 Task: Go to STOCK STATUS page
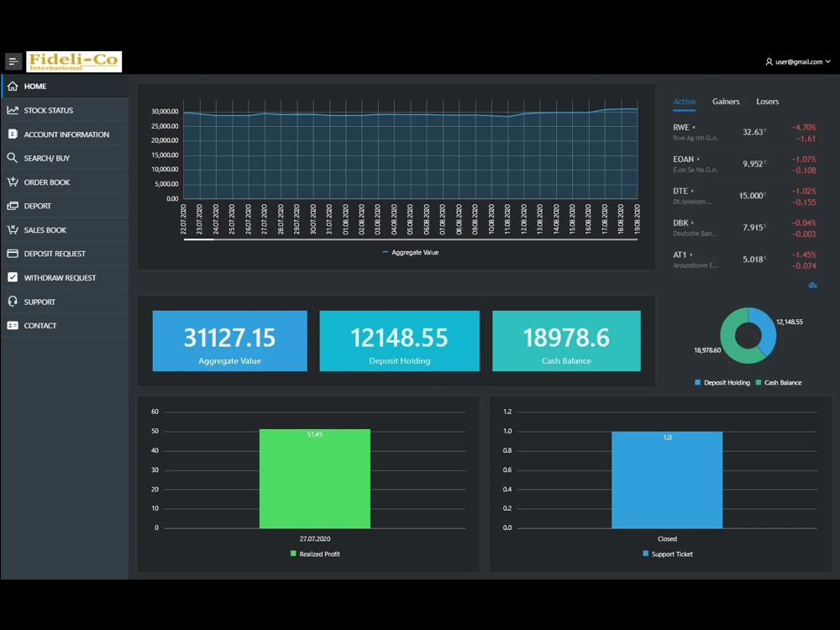[65, 110]
